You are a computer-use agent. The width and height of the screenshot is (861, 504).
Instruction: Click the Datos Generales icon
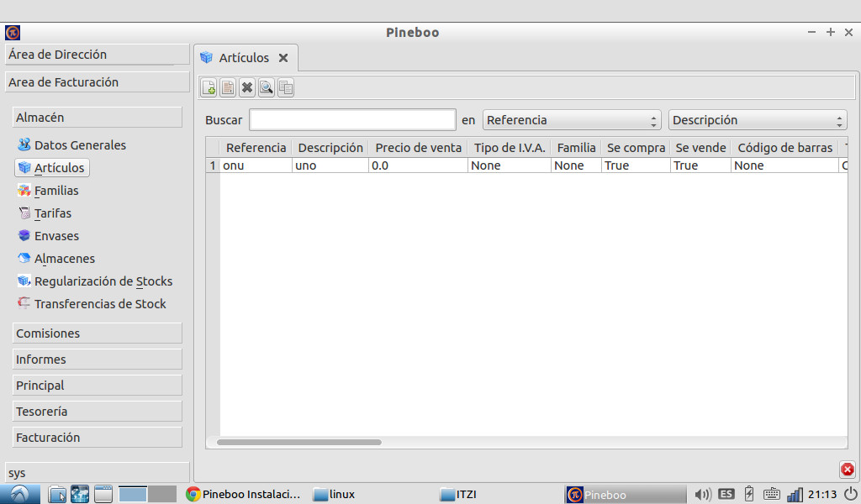(x=24, y=144)
